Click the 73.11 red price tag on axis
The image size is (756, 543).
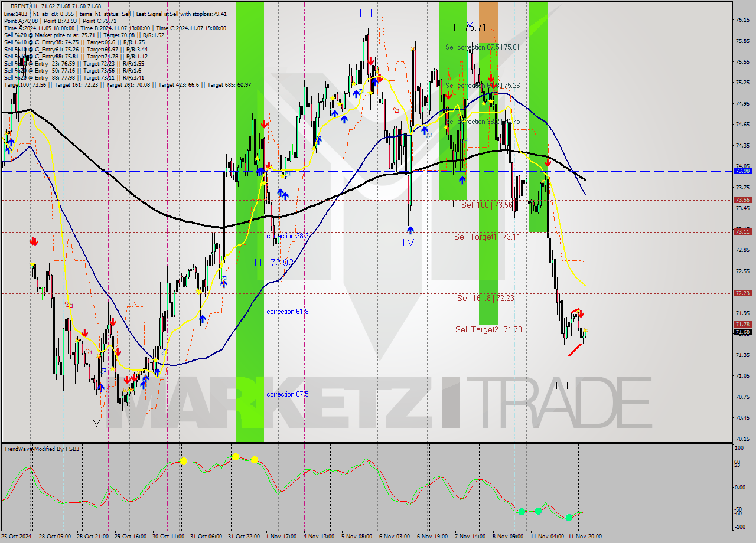(742, 232)
